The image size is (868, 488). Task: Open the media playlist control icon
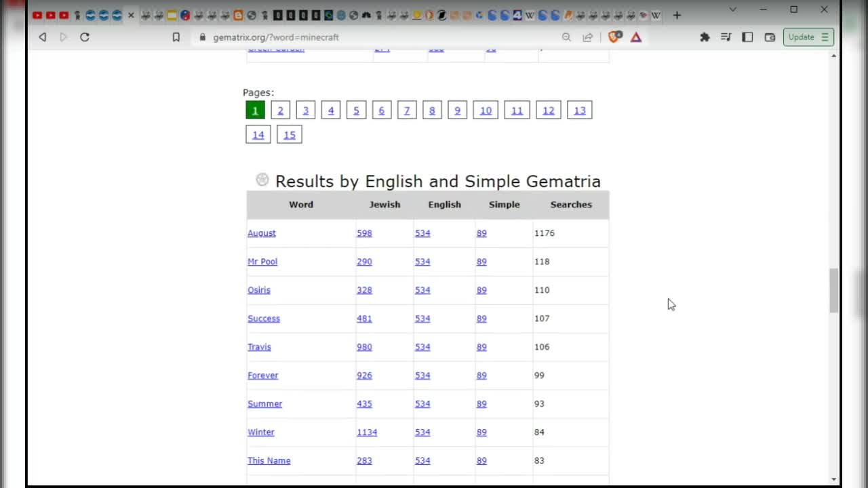pos(726,37)
